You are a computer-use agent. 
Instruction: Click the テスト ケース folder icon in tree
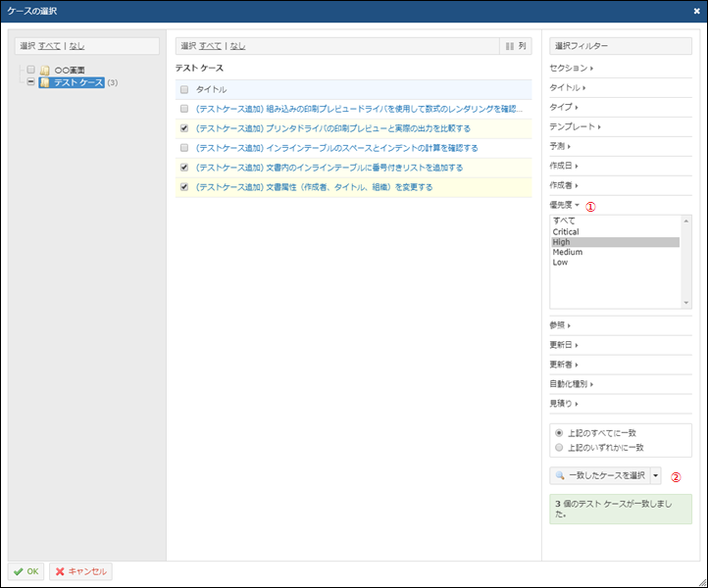coord(45,82)
